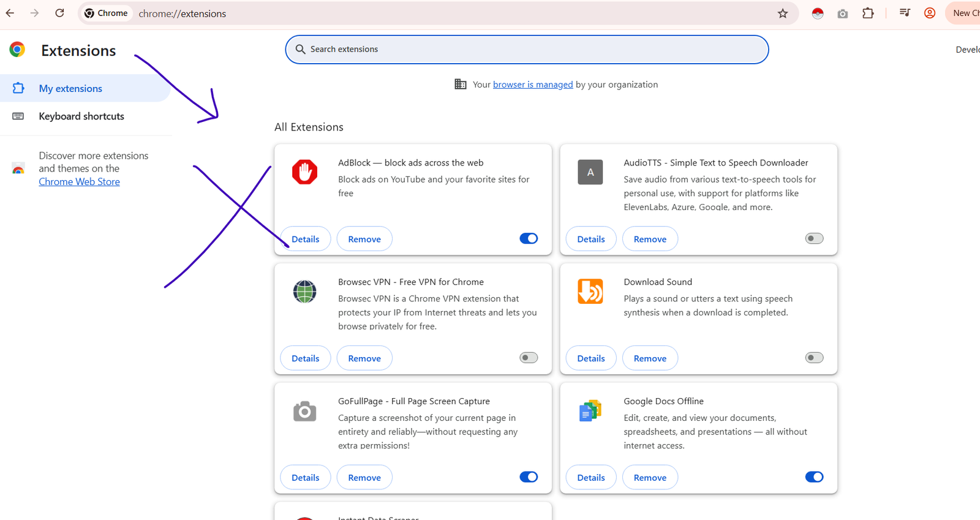Disable the GoFullPage extension toggle

(529, 477)
